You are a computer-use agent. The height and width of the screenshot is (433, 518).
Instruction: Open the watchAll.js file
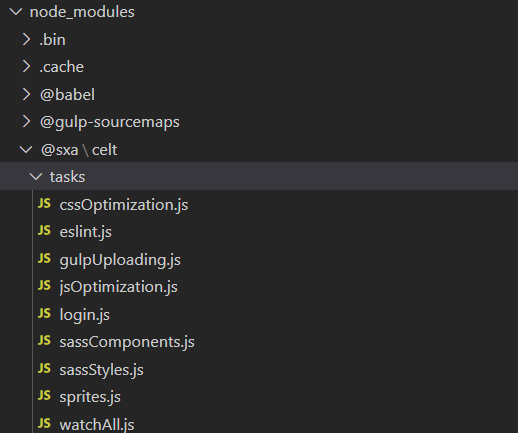[x=97, y=425]
